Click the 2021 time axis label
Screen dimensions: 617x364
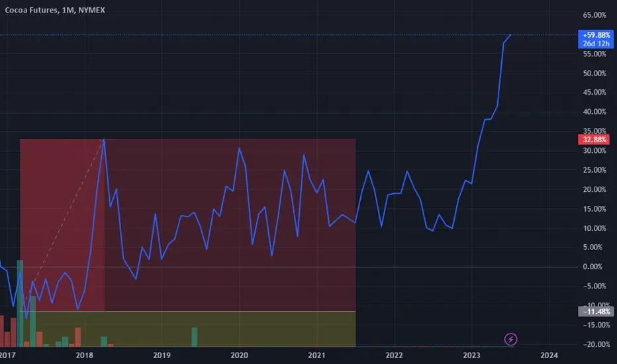316,355
